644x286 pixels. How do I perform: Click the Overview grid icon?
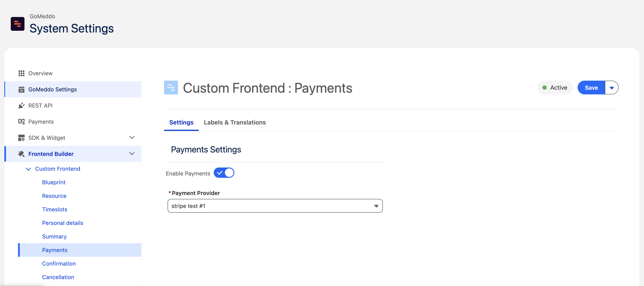point(21,73)
